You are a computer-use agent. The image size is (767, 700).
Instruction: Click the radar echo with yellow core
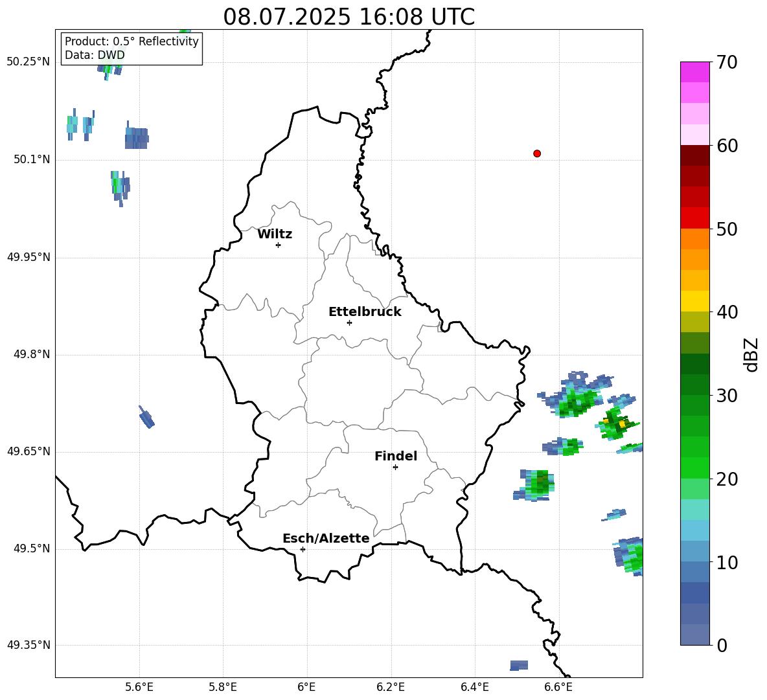(x=616, y=423)
